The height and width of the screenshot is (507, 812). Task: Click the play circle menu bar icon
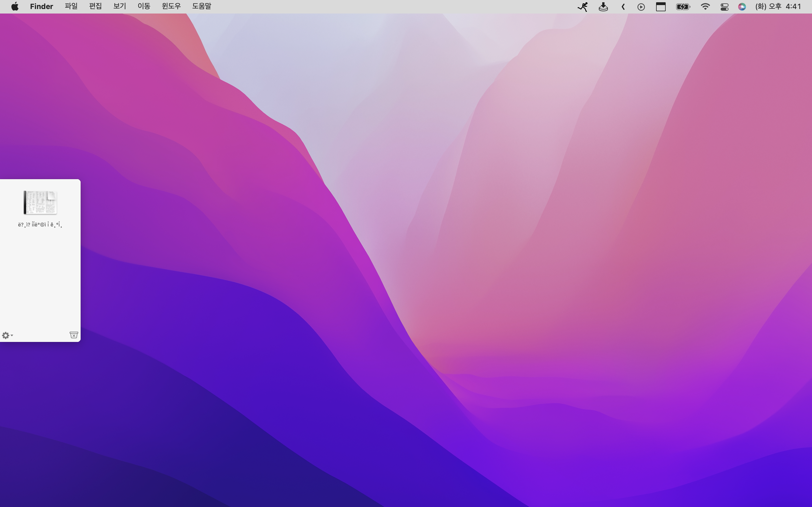[x=641, y=7]
